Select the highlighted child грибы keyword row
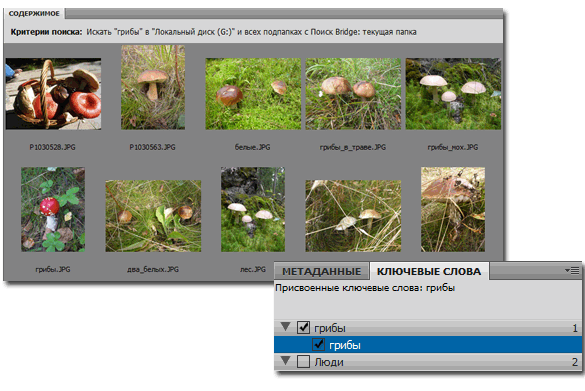The width and height of the screenshot is (585, 391). (428, 344)
